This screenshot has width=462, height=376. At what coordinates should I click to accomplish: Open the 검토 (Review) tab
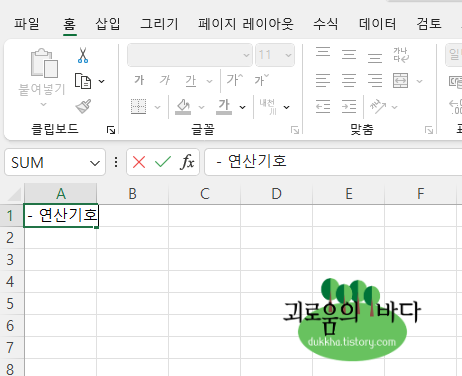coord(429,24)
